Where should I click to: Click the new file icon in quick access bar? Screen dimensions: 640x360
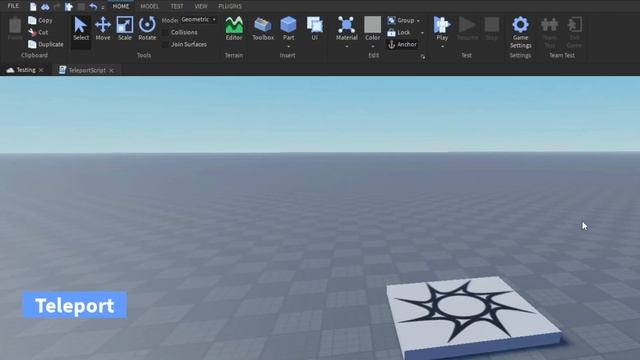pyautogui.click(x=33, y=7)
